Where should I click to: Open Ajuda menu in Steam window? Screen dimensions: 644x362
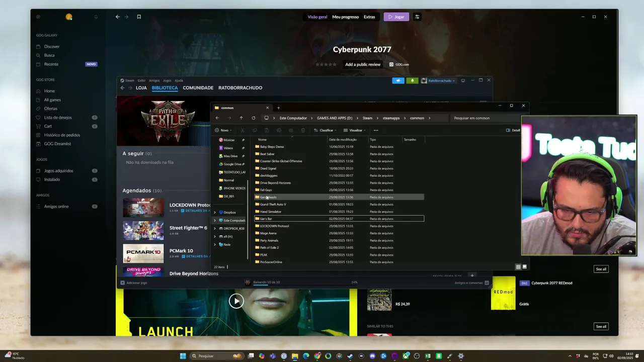179,80
